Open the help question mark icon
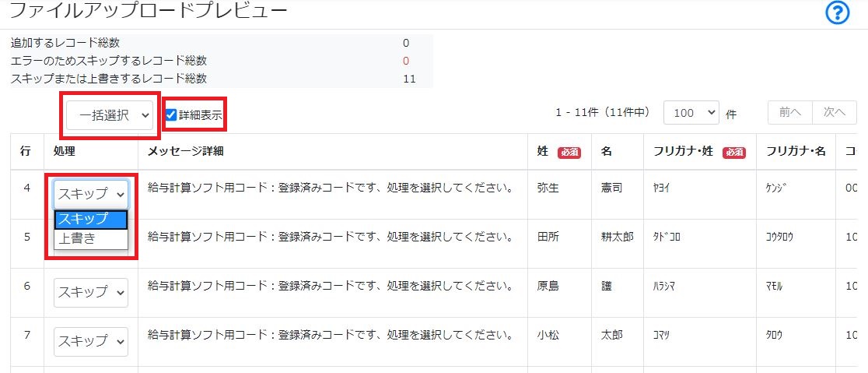This screenshot has width=868, height=373. [837, 13]
